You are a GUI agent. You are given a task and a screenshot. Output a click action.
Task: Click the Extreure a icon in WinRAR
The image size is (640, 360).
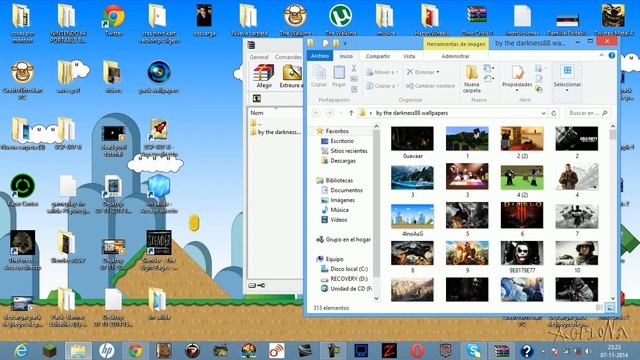pos(292,73)
